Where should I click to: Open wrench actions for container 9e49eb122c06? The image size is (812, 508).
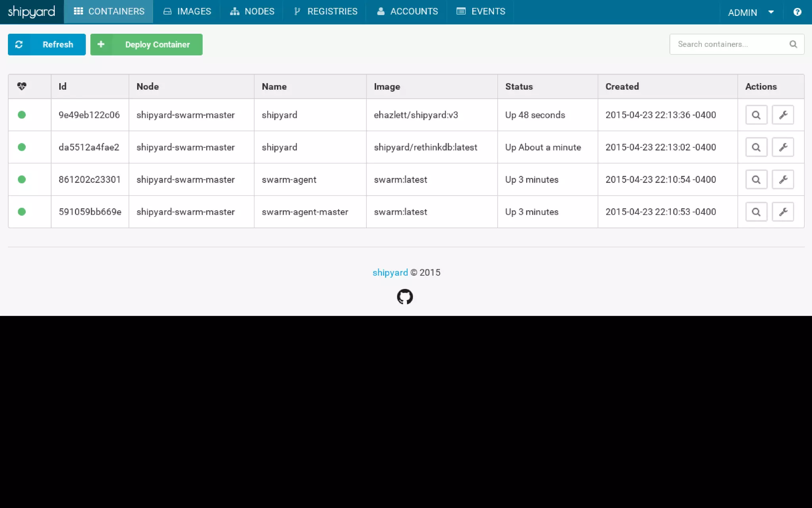(x=783, y=115)
